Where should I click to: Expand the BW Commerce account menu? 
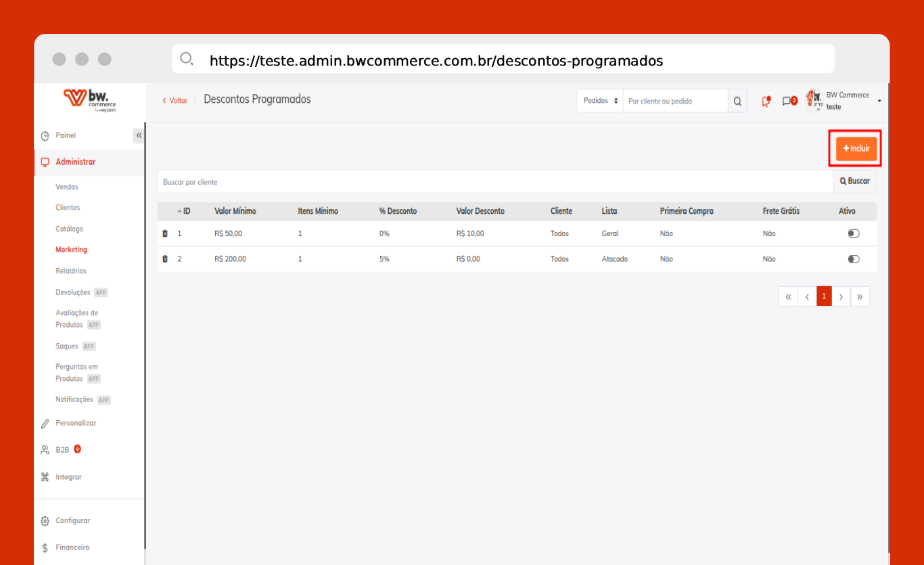tap(879, 101)
